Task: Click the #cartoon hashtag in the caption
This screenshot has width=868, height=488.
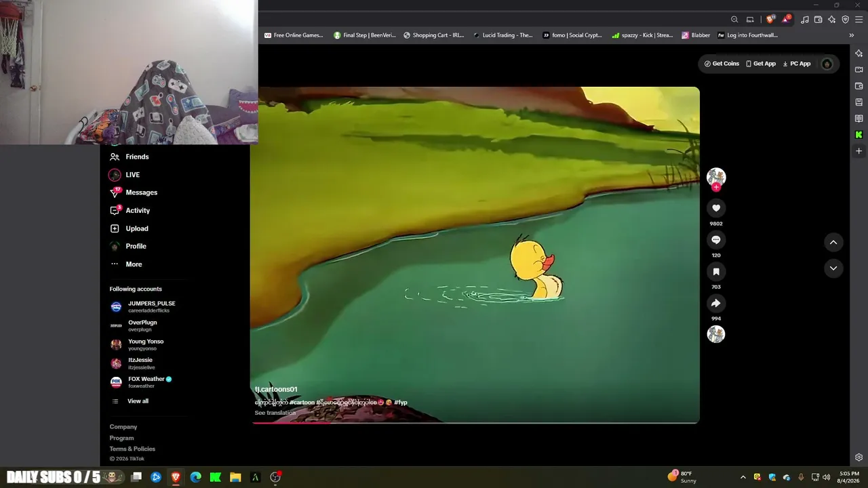Action: tap(302, 403)
